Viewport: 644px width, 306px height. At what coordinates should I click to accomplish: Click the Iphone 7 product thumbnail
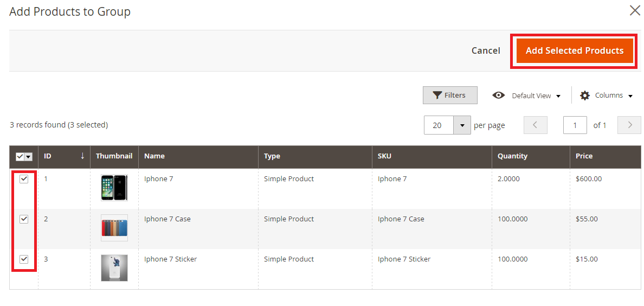(x=114, y=188)
